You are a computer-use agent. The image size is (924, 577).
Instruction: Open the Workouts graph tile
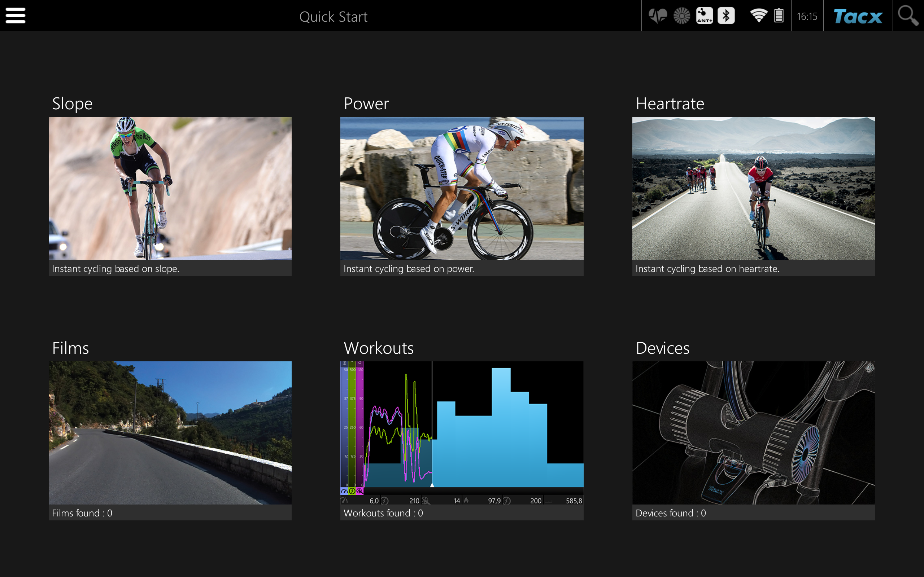point(462,432)
